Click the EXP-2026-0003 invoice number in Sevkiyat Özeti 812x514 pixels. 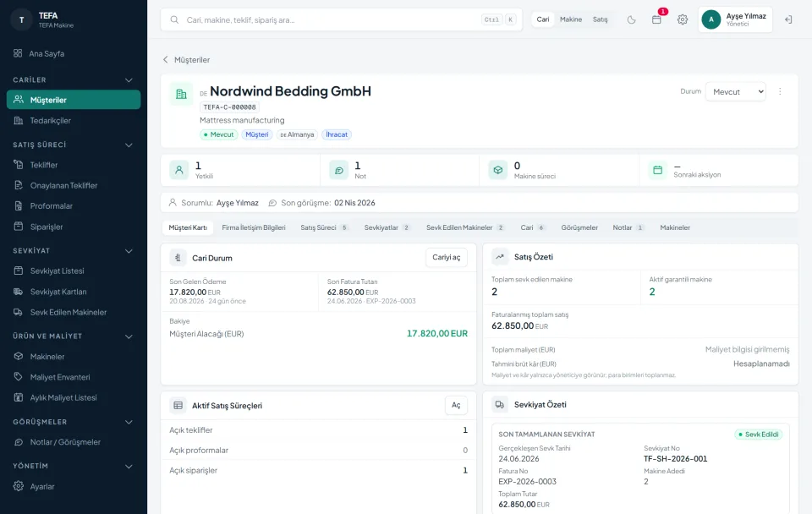pos(527,481)
